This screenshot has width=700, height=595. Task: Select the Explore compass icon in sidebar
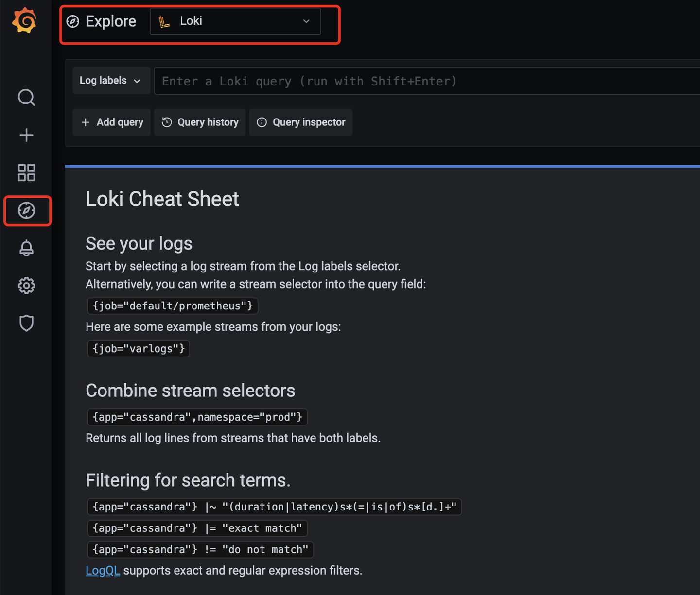(27, 210)
